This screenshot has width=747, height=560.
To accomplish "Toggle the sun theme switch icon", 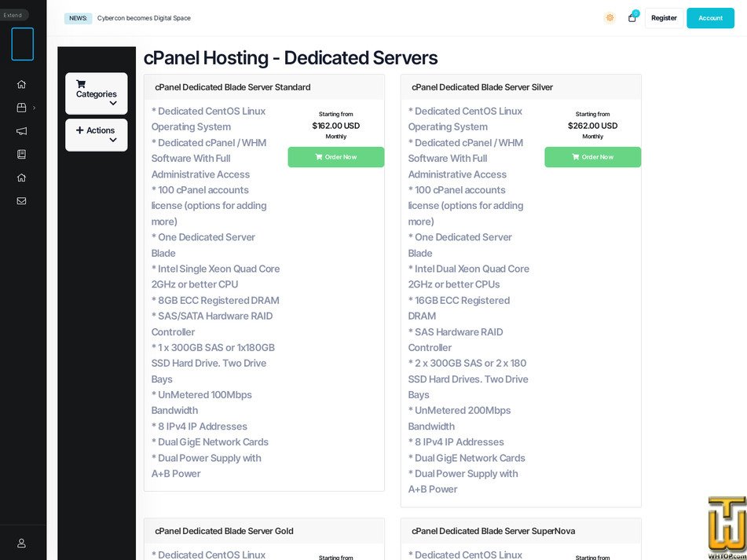I will click(x=610, y=18).
